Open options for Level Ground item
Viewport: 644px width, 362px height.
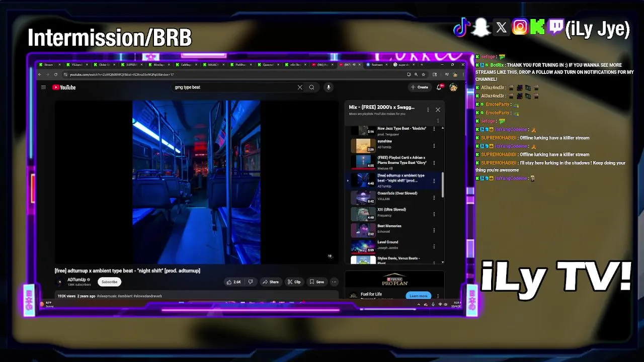pyautogui.click(x=434, y=247)
